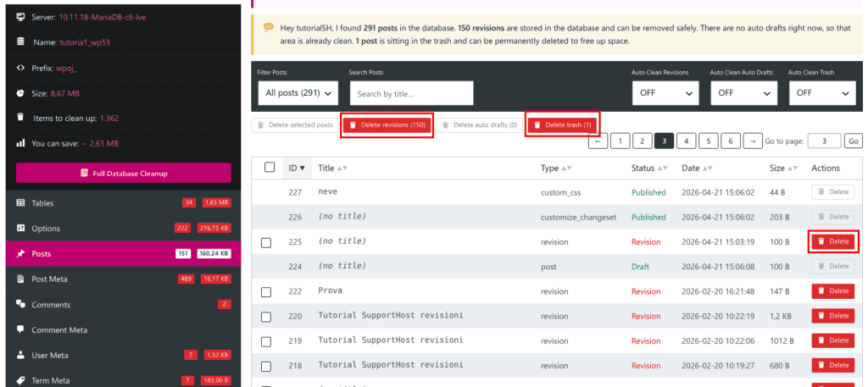This screenshot has height=387, width=868.
Task: Click the database Name icon
Action: click(x=20, y=42)
